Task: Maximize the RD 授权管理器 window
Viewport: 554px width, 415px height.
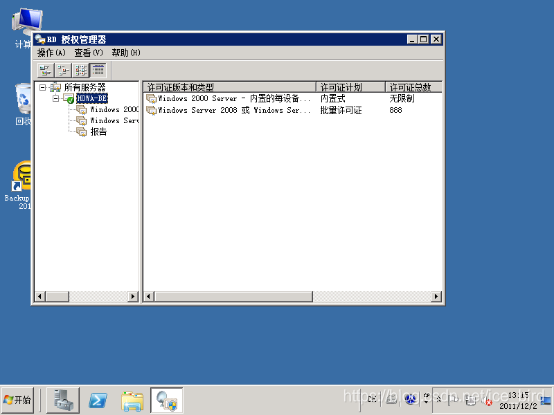Action: pyautogui.click(x=424, y=39)
